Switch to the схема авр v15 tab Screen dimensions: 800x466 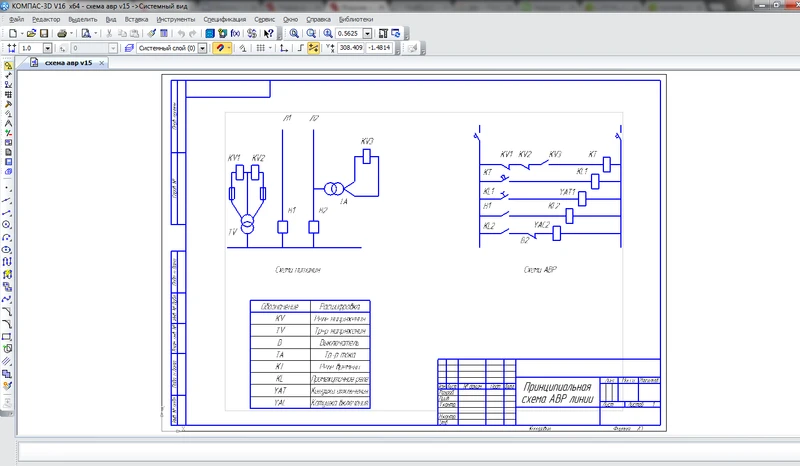pyautogui.click(x=68, y=62)
